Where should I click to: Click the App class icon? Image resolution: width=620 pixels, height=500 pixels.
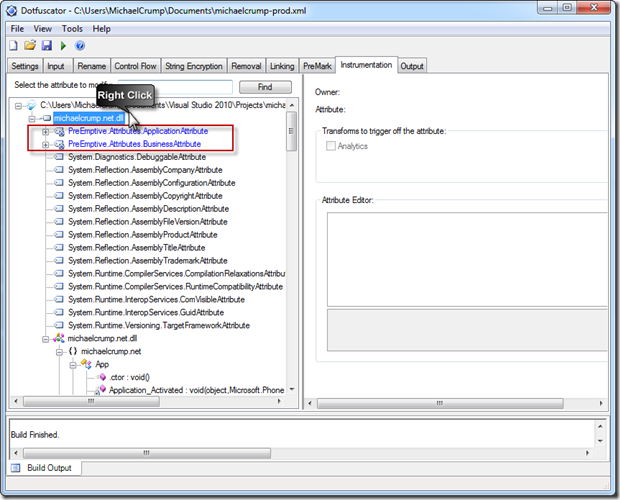86,364
